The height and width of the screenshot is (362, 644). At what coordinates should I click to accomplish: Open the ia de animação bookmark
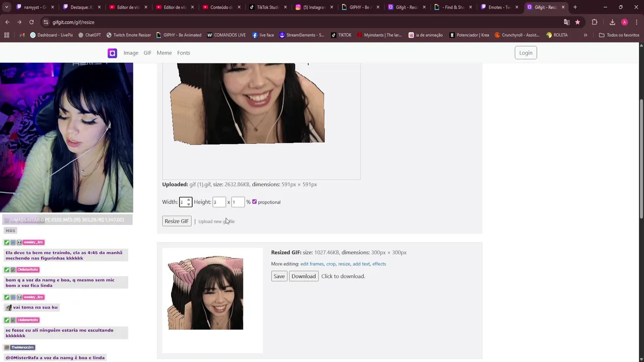(x=426, y=35)
